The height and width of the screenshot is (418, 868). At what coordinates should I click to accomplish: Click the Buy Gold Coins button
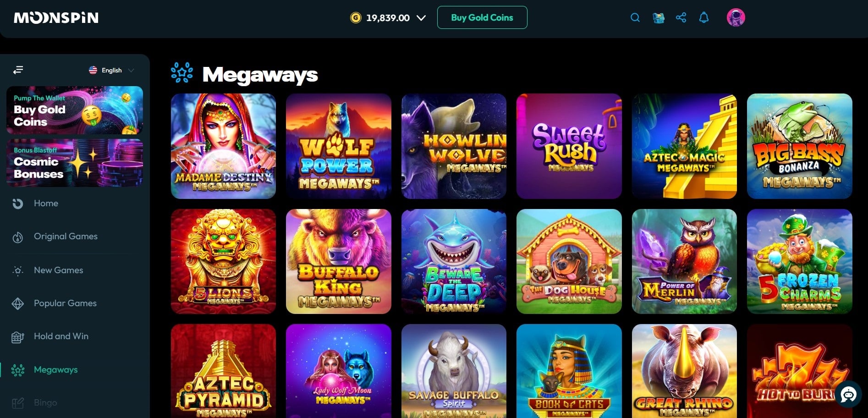[482, 17]
